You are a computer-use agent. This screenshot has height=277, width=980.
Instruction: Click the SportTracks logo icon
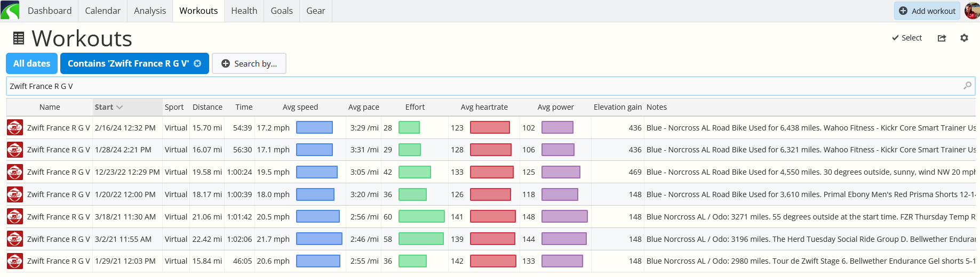tap(10, 10)
